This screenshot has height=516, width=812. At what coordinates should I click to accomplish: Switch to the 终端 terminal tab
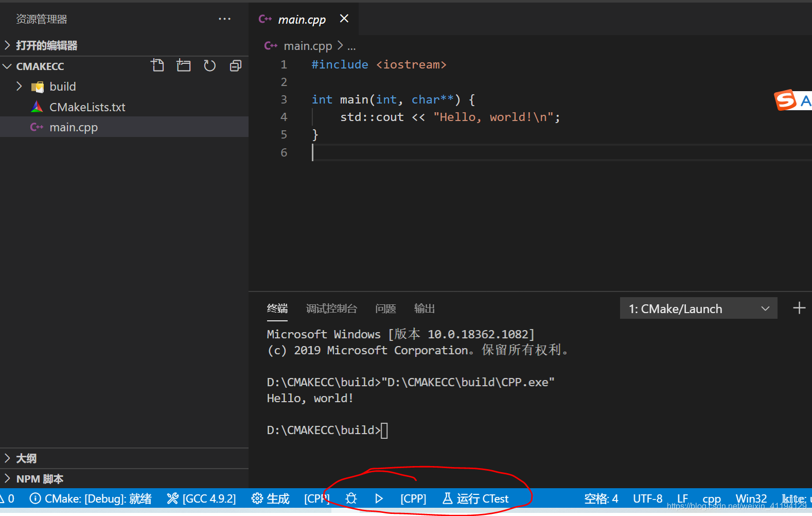[x=277, y=308]
